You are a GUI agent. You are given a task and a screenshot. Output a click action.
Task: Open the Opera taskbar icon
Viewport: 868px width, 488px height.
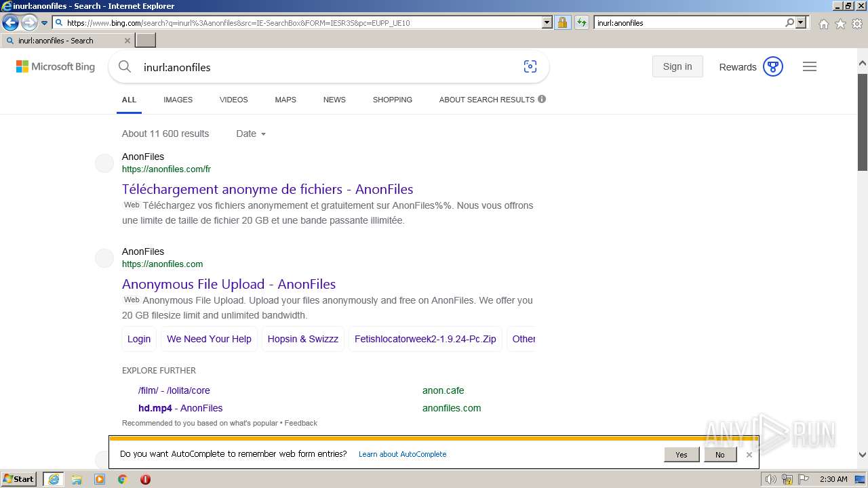(x=145, y=479)
